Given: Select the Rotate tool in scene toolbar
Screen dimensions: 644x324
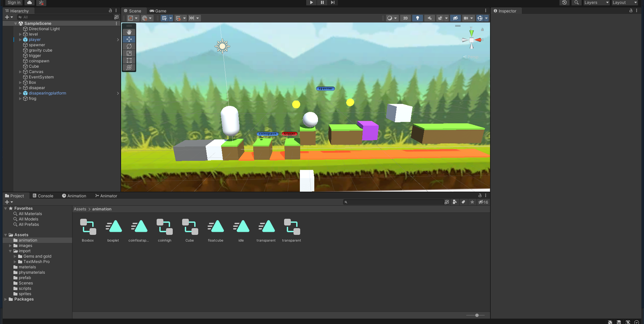Looking at the screenshot, I should pyautogui.click(x=129, y=46).
